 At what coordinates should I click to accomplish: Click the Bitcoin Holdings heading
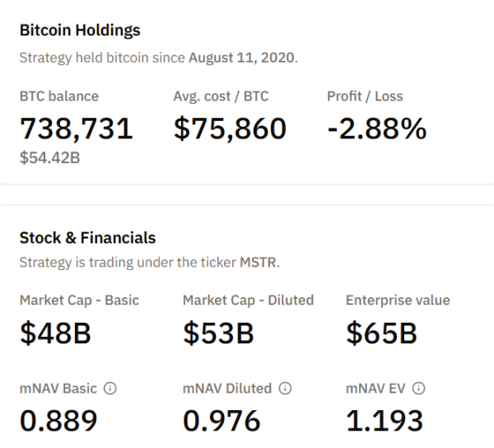[x=80, y=30]
